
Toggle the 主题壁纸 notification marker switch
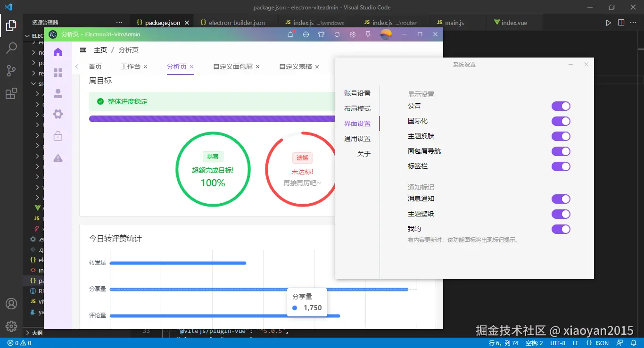point(561,214)
